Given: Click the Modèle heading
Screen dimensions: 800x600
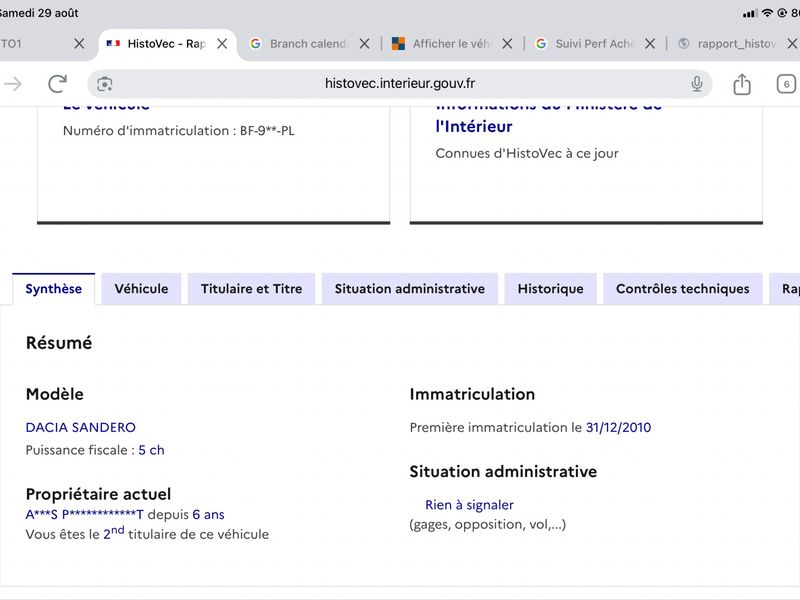Looking at the screenshot, I should pyautogui.click(x=55, y=394).
